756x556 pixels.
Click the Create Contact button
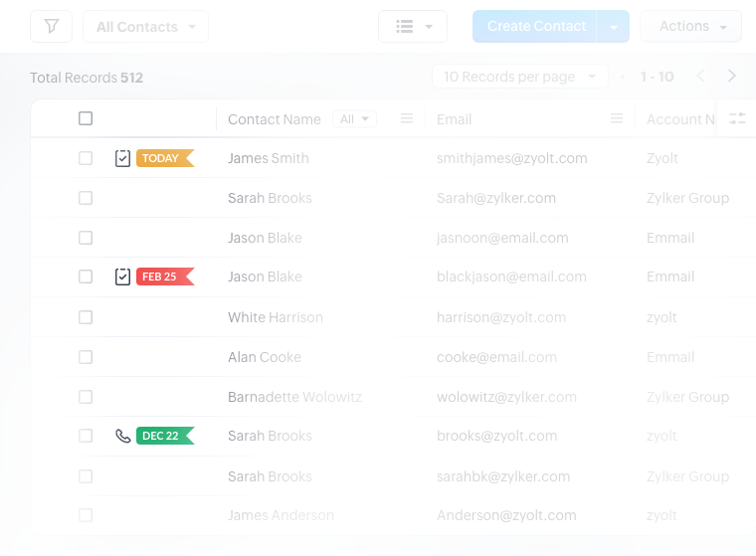point(535,27)
